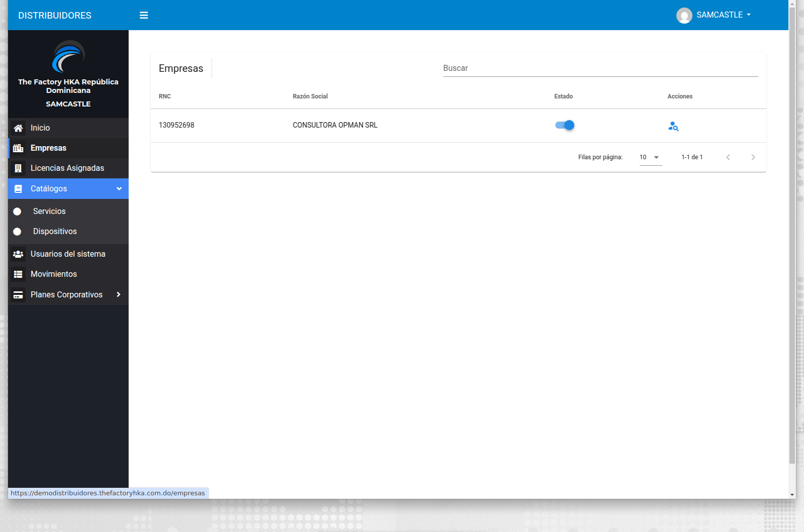Open Dispositivos under Catálogos

pos(68,232)
